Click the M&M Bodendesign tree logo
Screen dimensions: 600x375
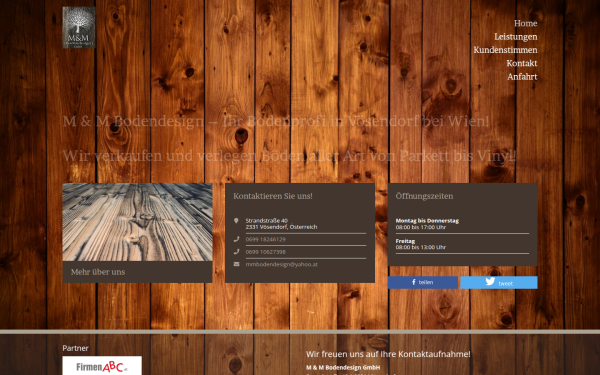pos(79,27)
